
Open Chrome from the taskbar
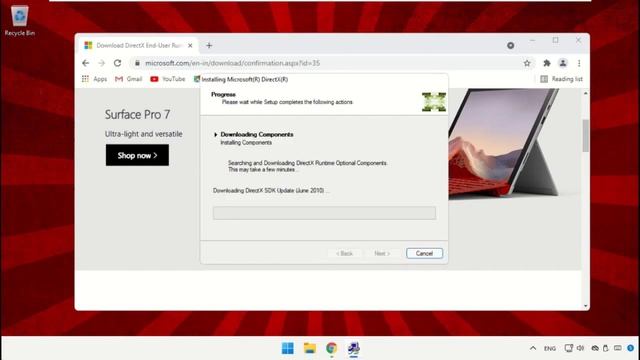tap(331, 348)
